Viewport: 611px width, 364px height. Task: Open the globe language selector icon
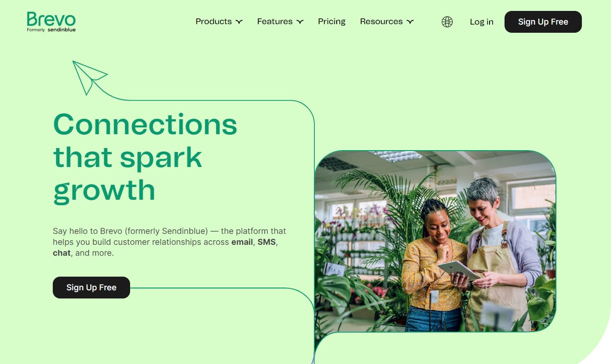tap(447, 22)
